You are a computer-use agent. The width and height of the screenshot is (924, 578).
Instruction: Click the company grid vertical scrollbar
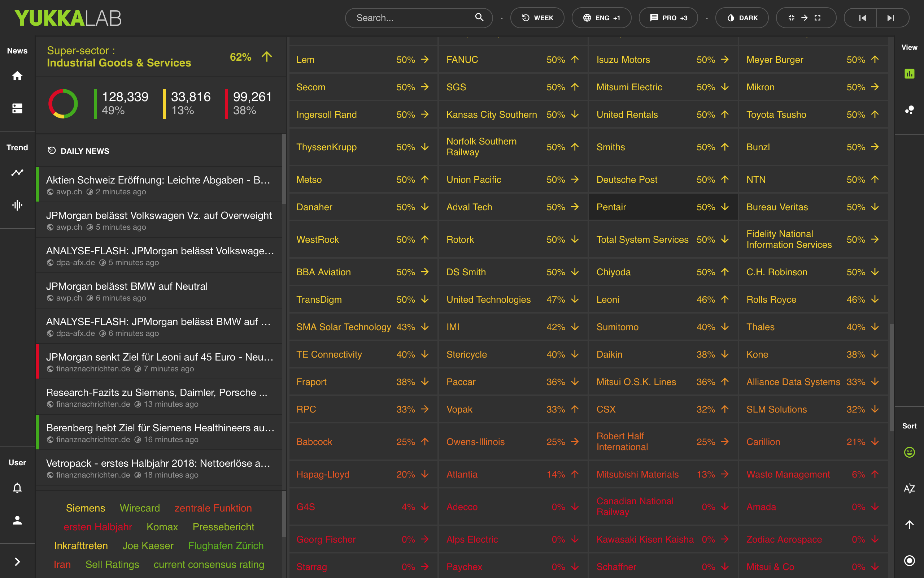coord(892,377)
